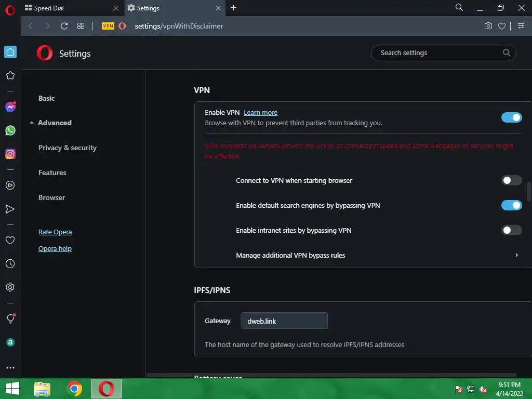Open Settings gear icon in sidebar
The image size is (532, 399).
(x=10, y=287)
